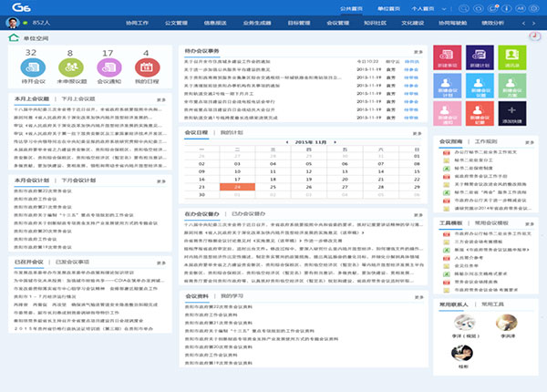This screenshot has width=547, height=392.
Task: Click the orange-red 新建会议纪要 tile
Action: [x=480, y=114]
